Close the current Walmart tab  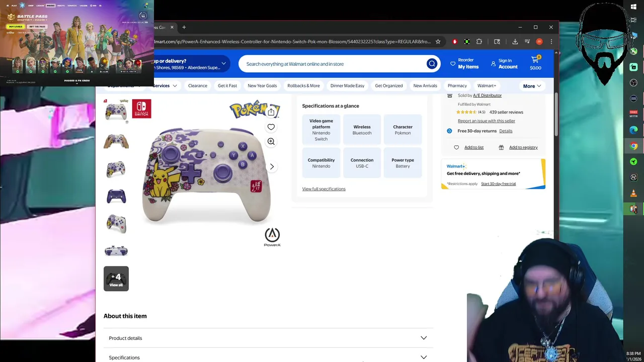172,27
